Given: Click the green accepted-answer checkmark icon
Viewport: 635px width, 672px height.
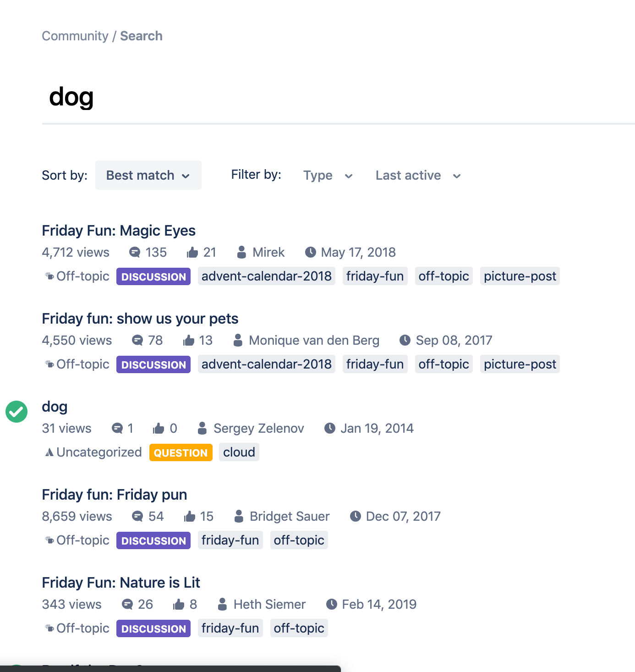Looking at the screenshot, I should [16, 412].
